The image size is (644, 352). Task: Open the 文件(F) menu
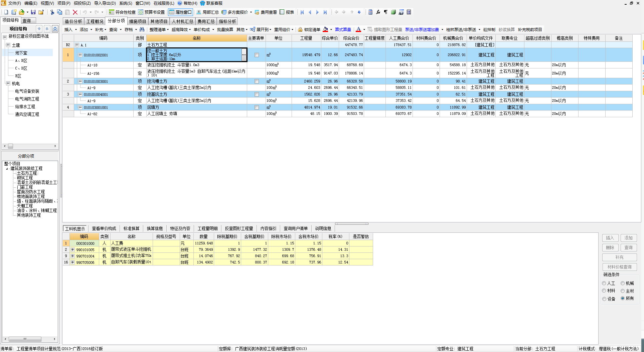pyautogui.click(x=14, y=3)
